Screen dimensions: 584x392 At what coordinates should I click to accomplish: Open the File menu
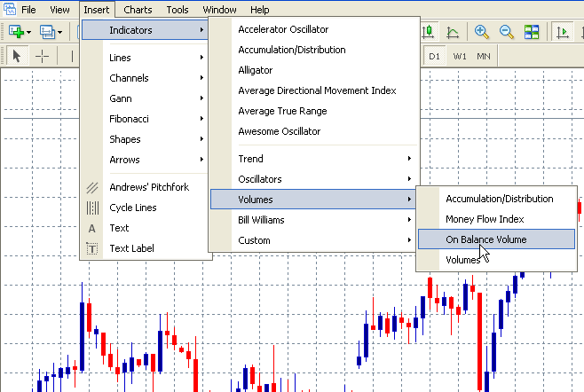tap(28, 9)
